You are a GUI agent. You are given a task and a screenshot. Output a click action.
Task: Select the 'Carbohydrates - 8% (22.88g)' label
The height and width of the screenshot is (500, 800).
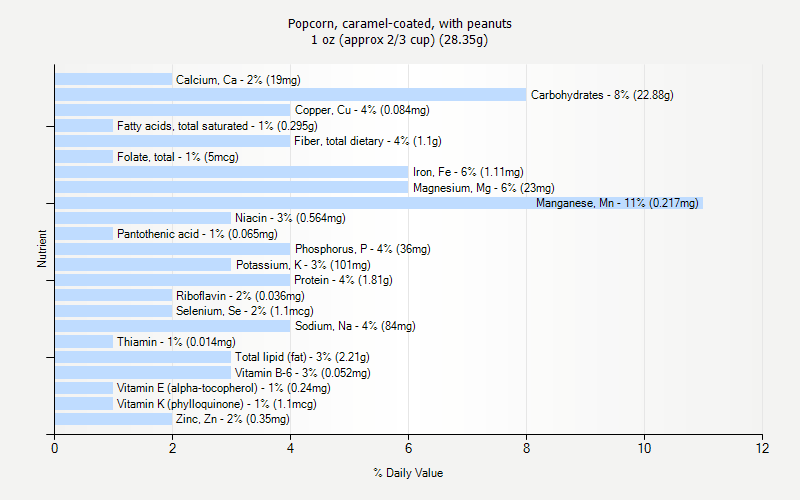tap(602, 95)
